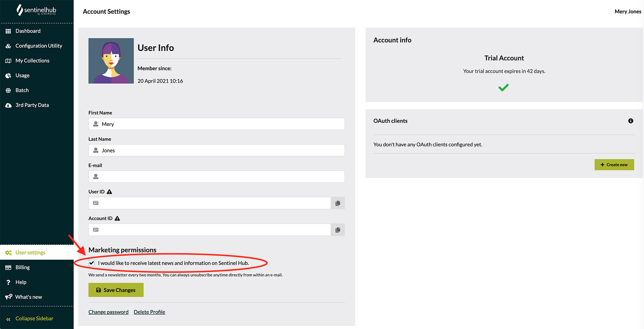The image size is (644, 329).
Task: Open 3rd Party Data section
Action: pos(32,105)
